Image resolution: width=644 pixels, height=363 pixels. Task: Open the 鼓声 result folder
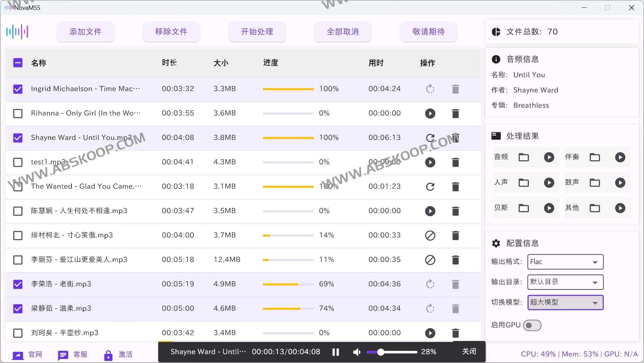pos(595,182)
